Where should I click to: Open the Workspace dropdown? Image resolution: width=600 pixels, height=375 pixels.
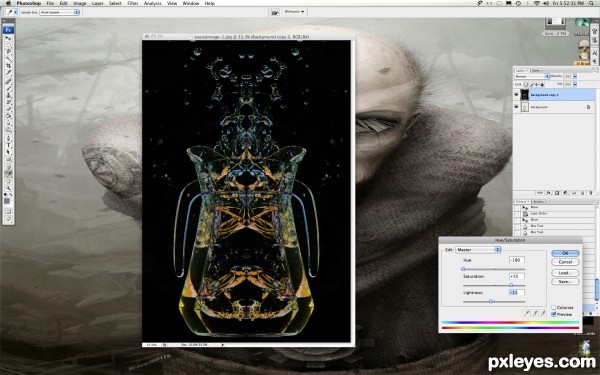pyautogui.click(x=294, y=11)
